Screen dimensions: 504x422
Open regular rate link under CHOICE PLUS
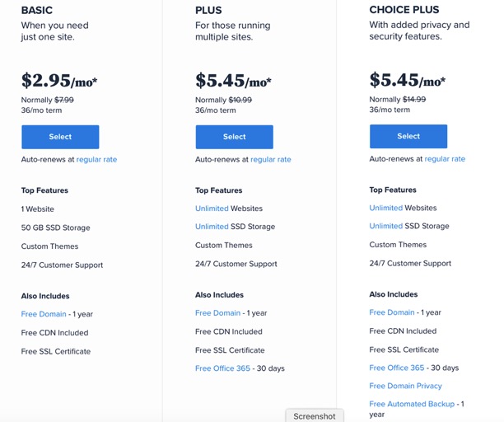(x=445, y=159)
